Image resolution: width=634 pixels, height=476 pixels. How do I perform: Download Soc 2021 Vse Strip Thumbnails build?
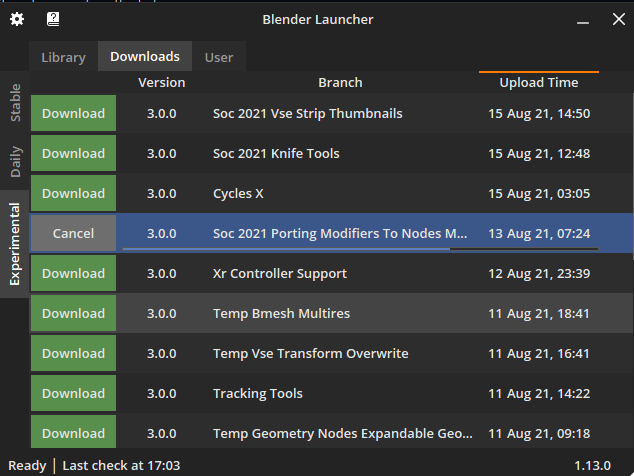(74, 113)
